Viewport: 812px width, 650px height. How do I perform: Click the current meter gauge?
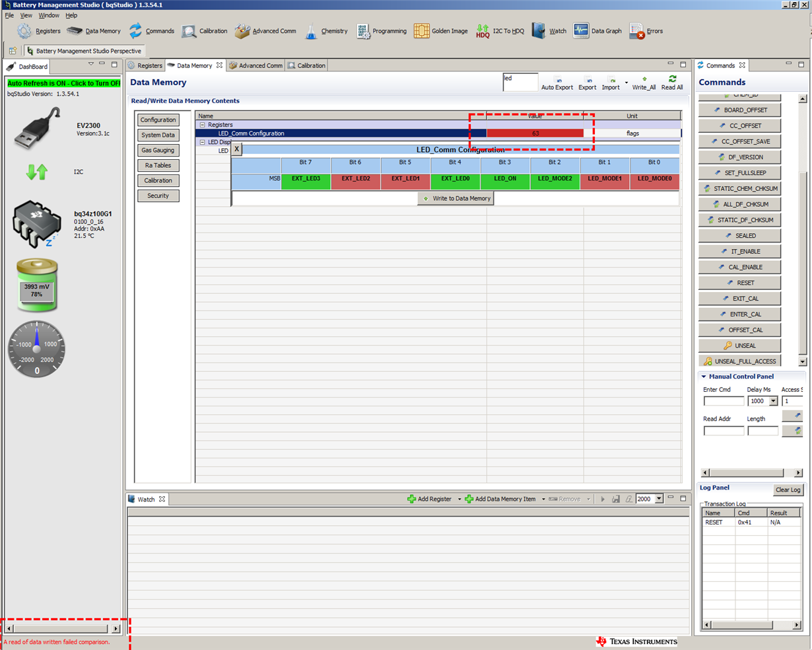[37, 349]
